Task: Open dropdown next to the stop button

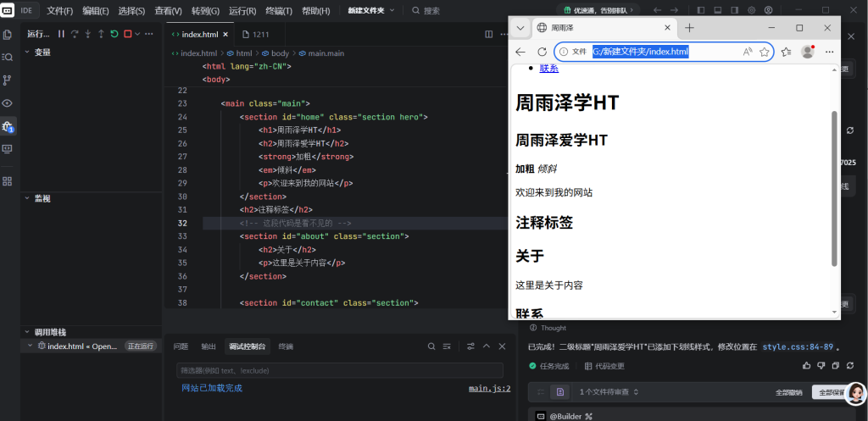Action: (137, 34)
